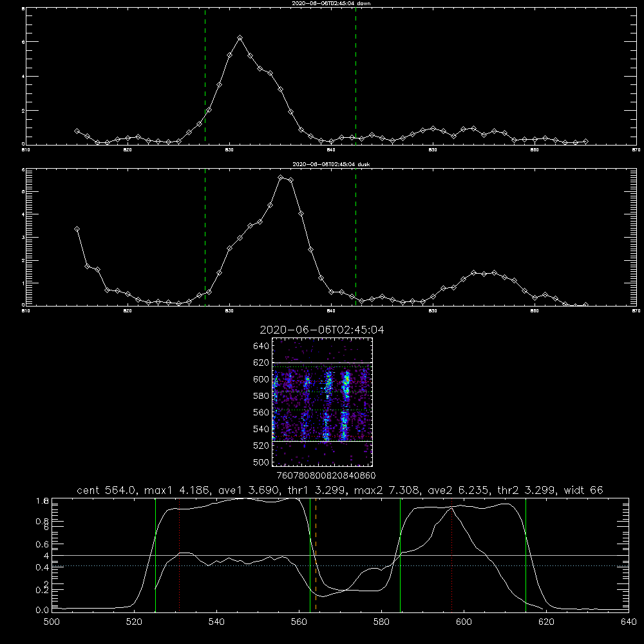Click bottom plot x-axis label '540'
This screenshot has width=644, height=644.
click(x=216, y=622)
